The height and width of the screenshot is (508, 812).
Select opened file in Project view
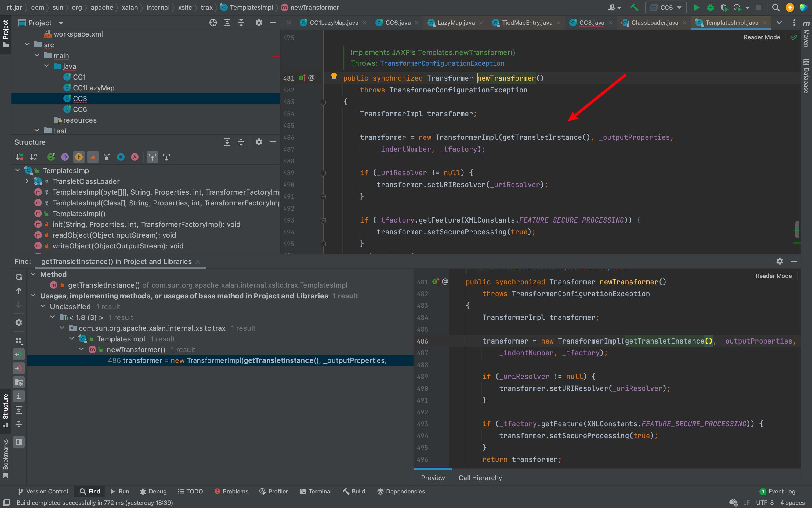click(213, 23)
